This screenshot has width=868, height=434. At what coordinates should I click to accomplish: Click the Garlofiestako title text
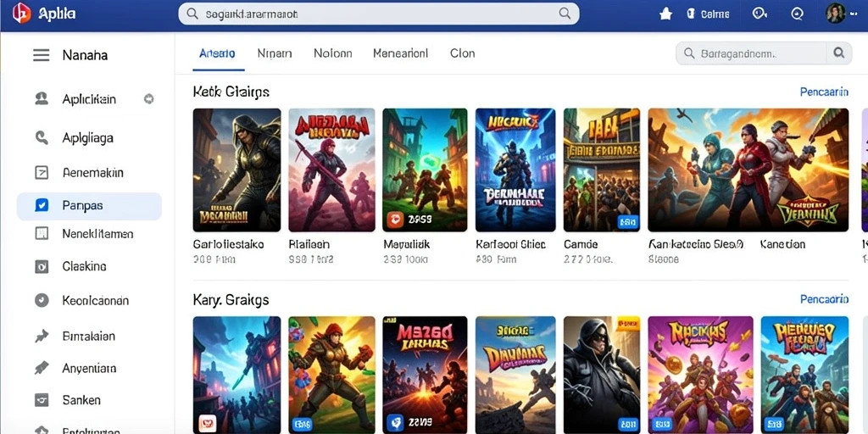pos(228,244)
